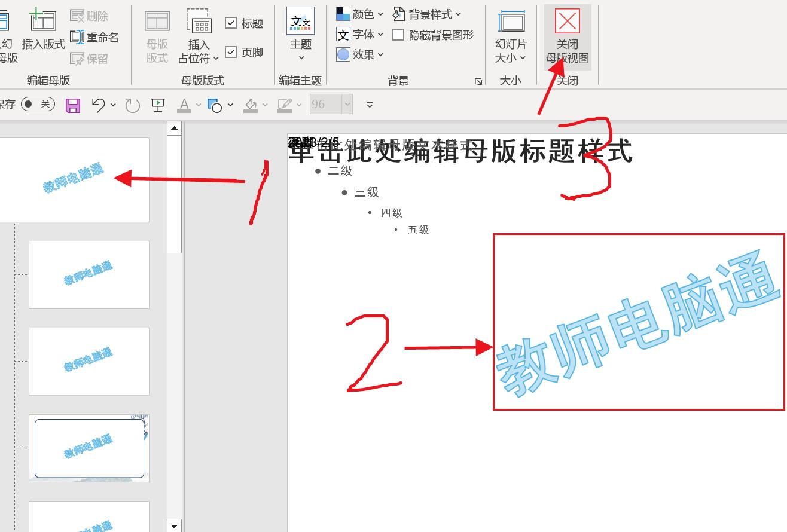
Task: Expand the Slide Size dropdown arrow
Action: click(523, 58)
